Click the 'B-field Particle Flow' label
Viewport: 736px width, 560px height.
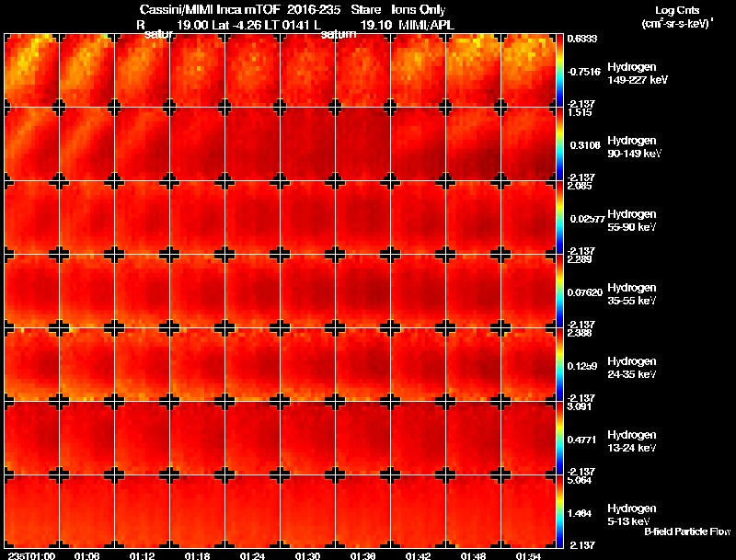click(x=687, y=531)
